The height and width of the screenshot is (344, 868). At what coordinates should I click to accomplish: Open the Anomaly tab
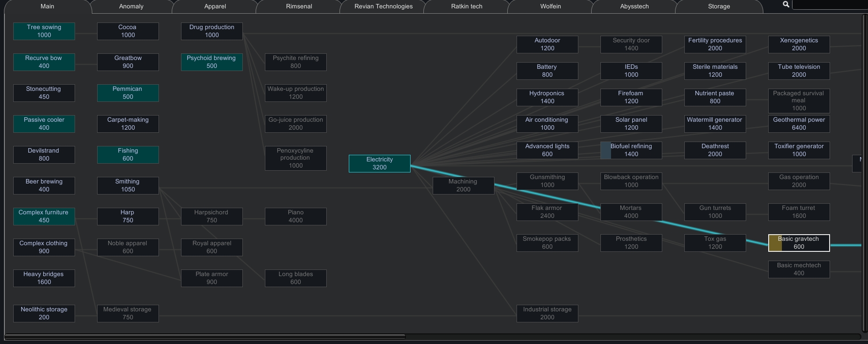(x=131, y=7)
